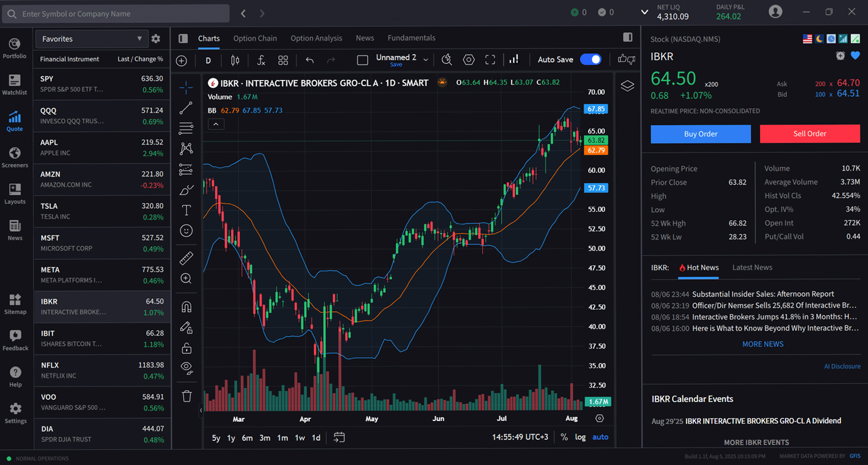
Task: Toggle percent scale on the chart
Action: (x=564, y=437)
